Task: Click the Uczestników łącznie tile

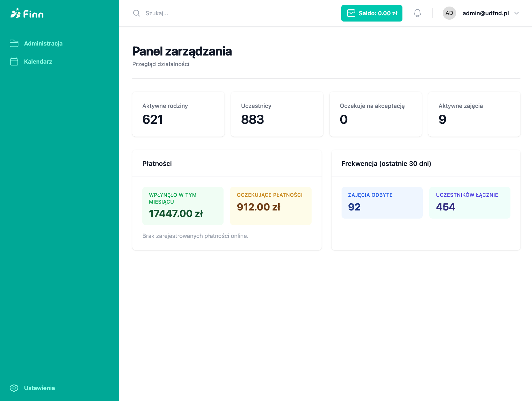Action: tap(470, 203)
